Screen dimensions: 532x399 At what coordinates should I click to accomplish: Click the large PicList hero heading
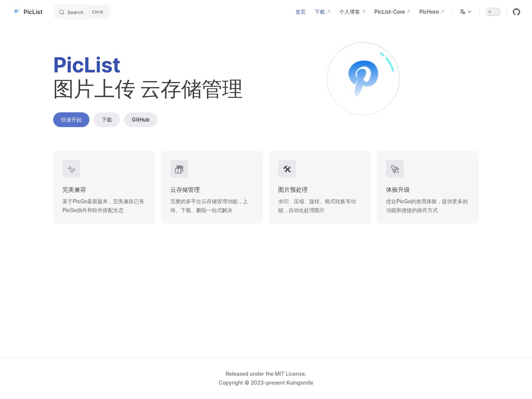tap(87, 65)
